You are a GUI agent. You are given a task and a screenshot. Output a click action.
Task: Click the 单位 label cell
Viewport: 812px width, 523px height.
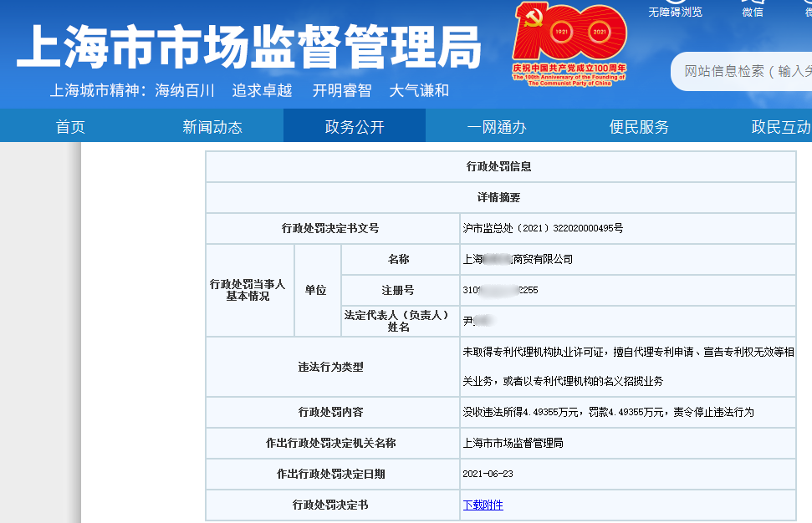[318, 290]
